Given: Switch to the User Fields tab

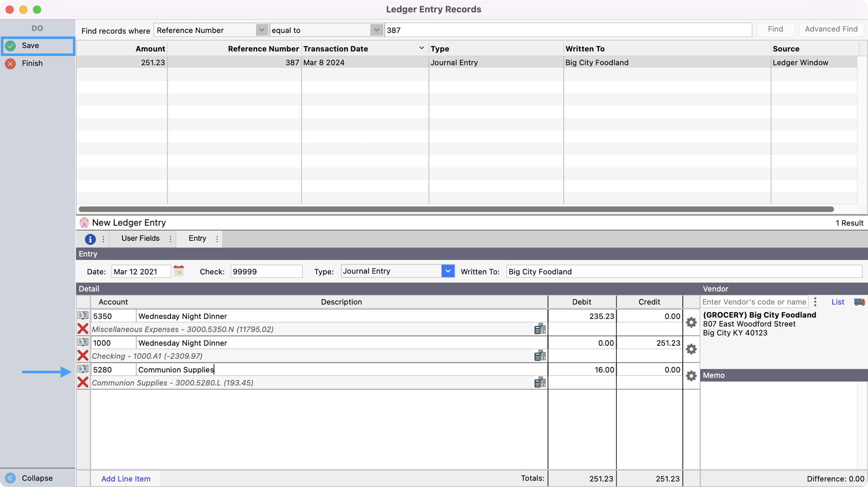Looking at the screenshot, I should (140, 238).
